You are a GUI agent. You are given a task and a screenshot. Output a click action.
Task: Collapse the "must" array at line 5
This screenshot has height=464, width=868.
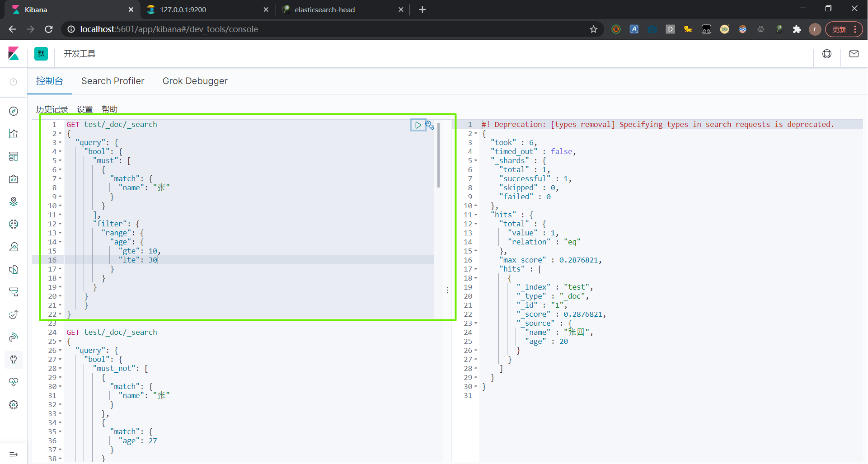[x=60, y=161]
